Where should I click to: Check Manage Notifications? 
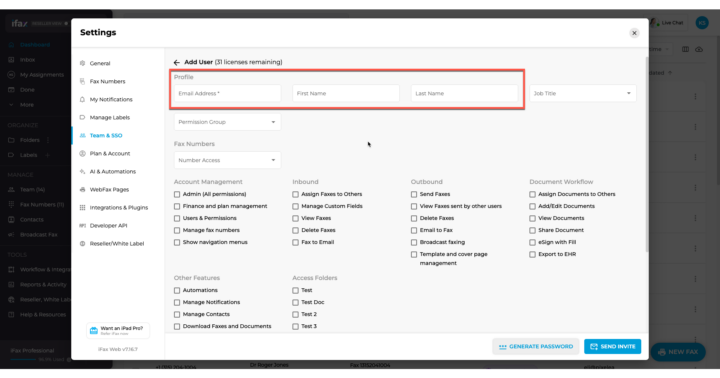177,302
